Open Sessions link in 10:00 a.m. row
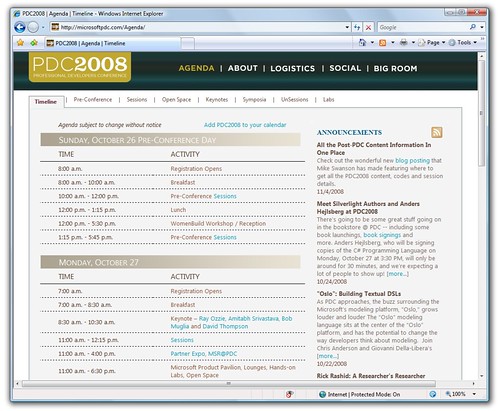This screenshot has height=411, width=500. [225, 196]
